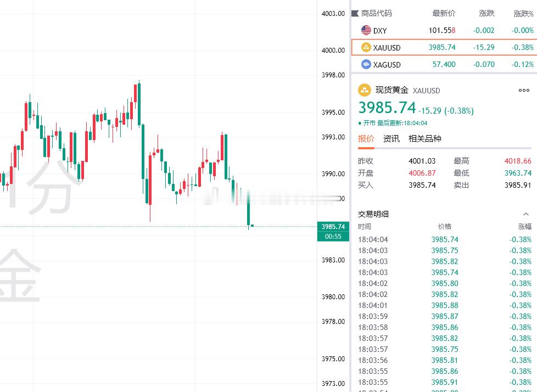Viewport: 537px width, 392px height.
Task: Click the 商品代码 column header
Action: 376,13
